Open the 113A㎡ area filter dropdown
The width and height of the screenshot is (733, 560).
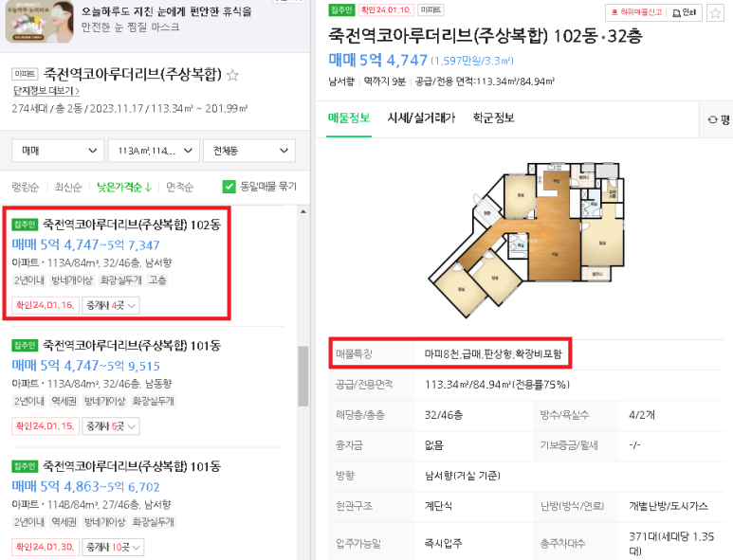pos(154,151)
